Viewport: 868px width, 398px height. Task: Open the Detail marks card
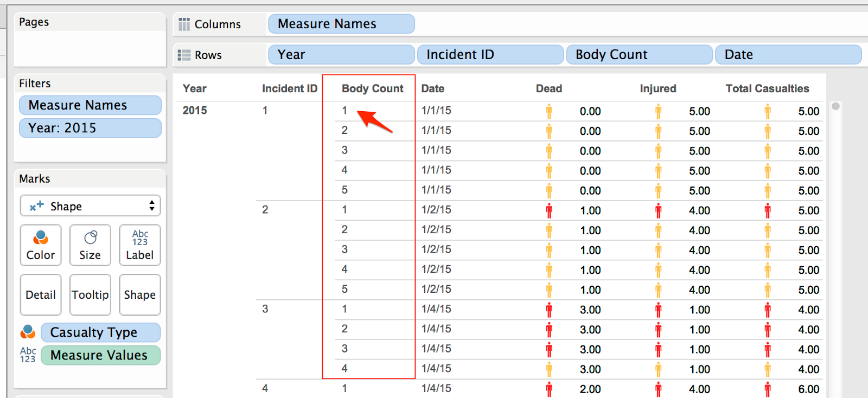pos(41,294)
